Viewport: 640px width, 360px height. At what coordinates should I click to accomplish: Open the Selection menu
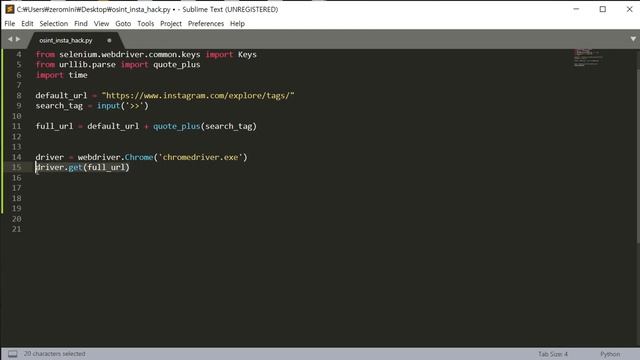pyautogui.click(x=53, y=24)
